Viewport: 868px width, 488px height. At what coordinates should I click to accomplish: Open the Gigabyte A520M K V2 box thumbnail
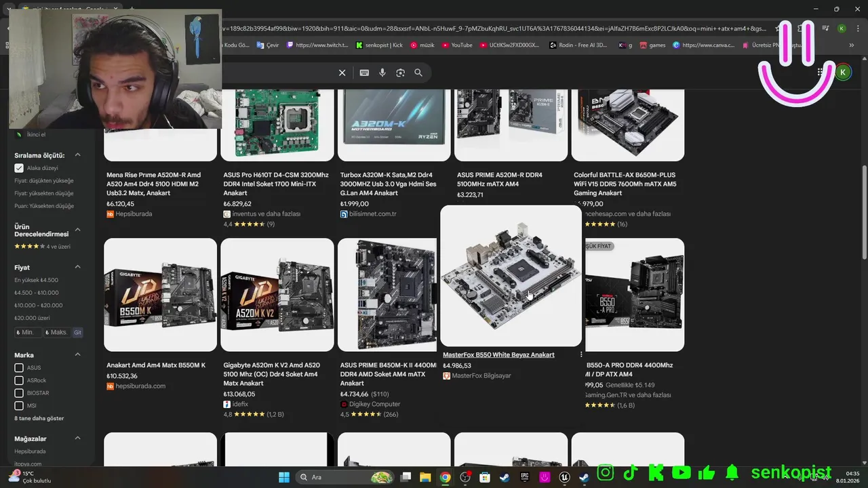(x=277, y=294)
